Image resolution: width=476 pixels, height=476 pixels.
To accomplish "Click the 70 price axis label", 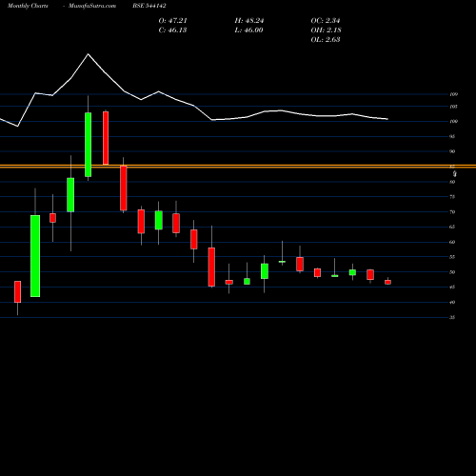I will coord(452,211).
